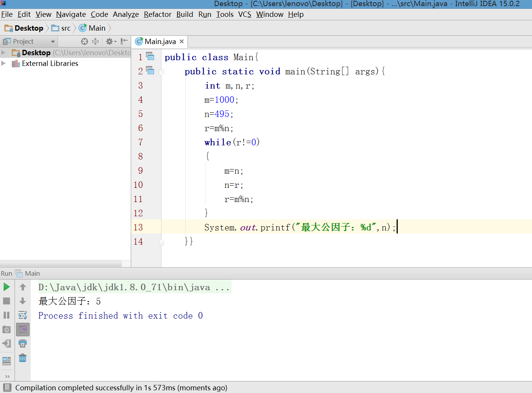Screen dimensions: 532x393
Task: Place cursor on 'int m,n,r;' line
Action: [x=229, y=86]
